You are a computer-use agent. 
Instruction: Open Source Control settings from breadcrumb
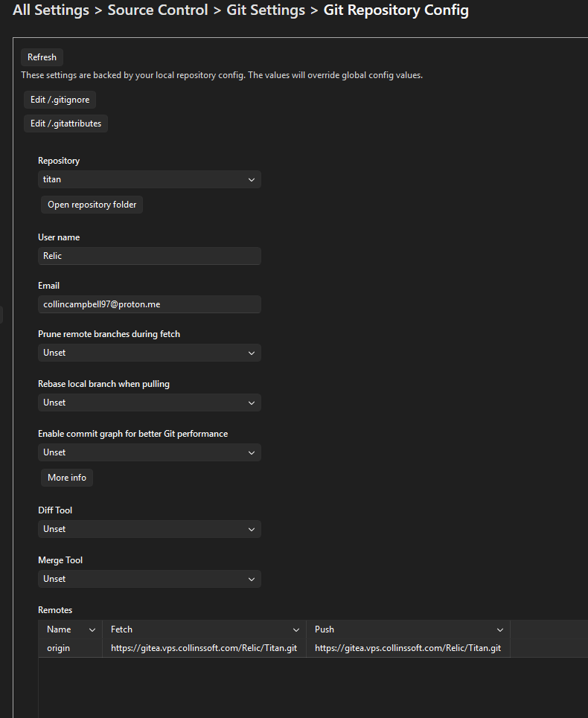(157, 10)
